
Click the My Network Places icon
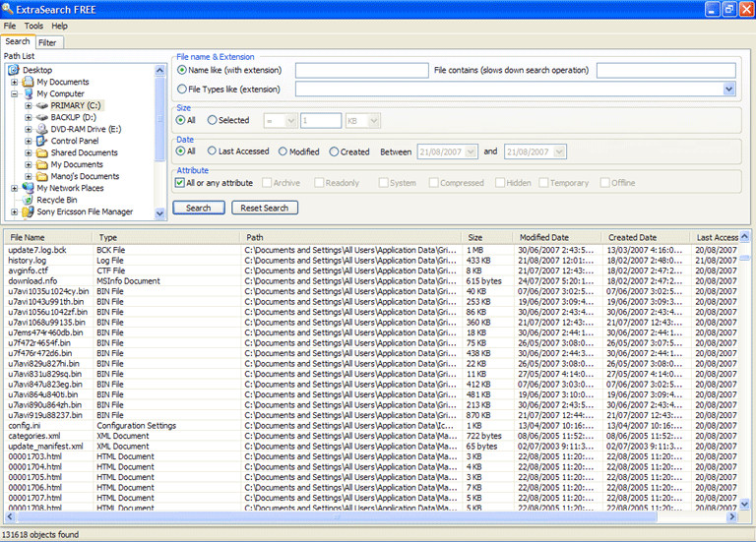(29, 188)
